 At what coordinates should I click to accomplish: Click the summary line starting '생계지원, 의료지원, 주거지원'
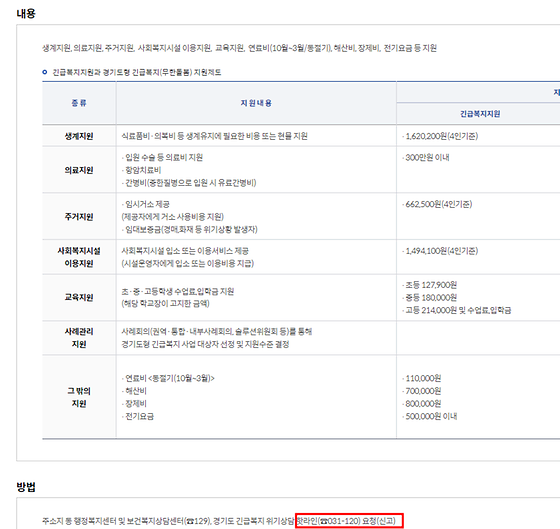239,48
